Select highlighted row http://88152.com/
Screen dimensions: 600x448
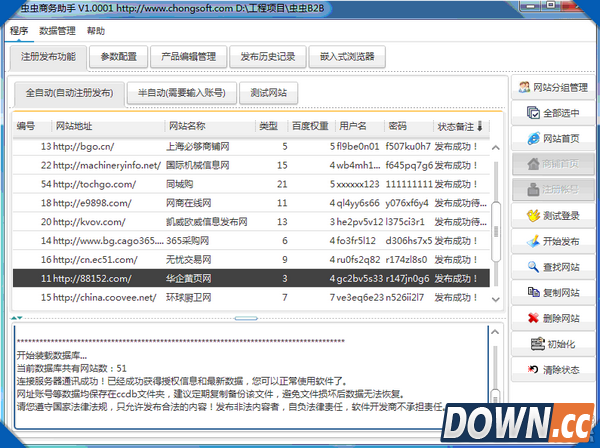251,278
